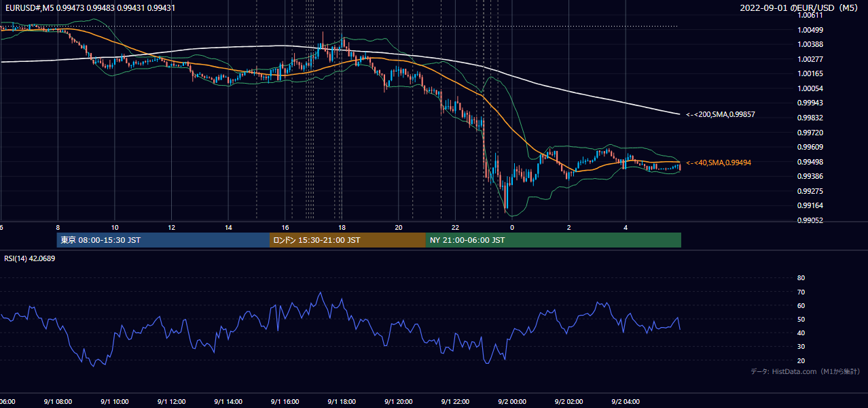The height and width of the screenshot is (408, 868).
Task: Click the 9/2 02:00 time axis label
Action: 569,402
